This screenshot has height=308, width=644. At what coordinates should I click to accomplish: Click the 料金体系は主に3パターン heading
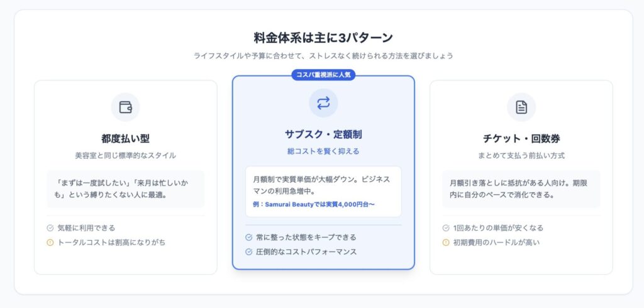pos(323,37)
